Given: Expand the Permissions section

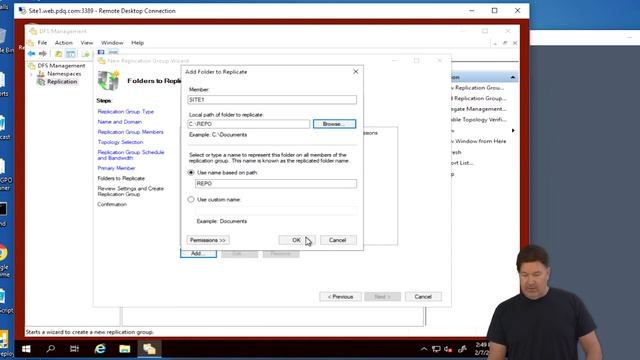Looking at the screenshot, I should [x=208, y=240].
